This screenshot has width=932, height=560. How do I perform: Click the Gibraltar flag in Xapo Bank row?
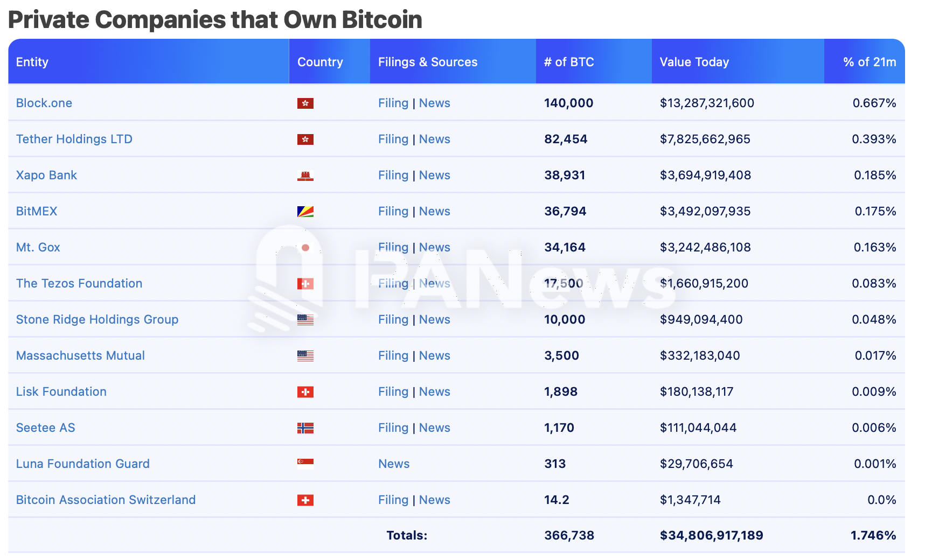tap(305, 176)
